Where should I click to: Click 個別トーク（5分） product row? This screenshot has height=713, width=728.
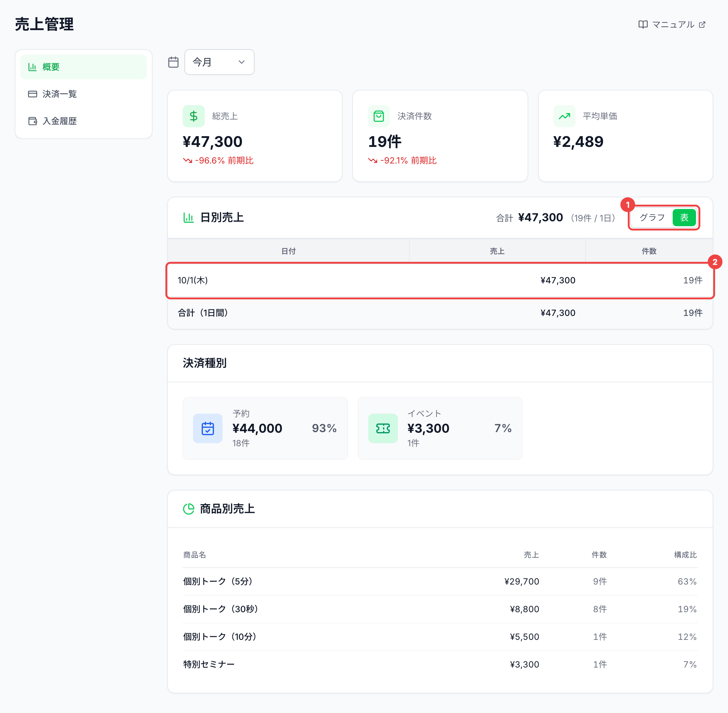pyautogui.click(x=440, y=581)
